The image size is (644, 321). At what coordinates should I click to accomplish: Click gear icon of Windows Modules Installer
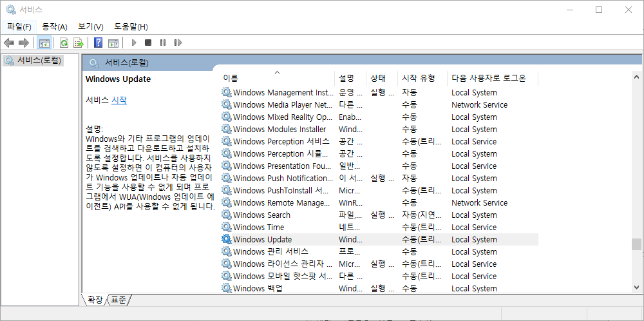[226, 129]
